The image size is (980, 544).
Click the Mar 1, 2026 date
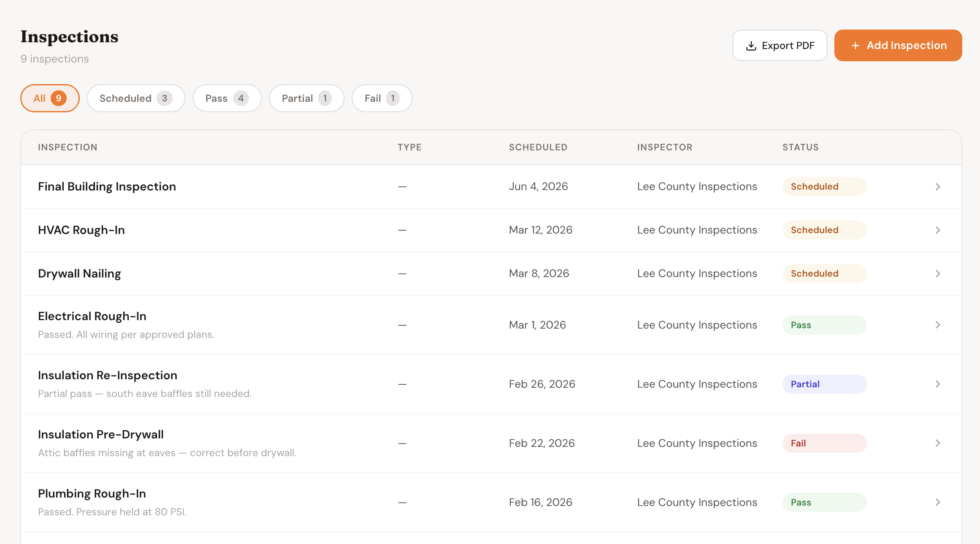click(537, 325)
